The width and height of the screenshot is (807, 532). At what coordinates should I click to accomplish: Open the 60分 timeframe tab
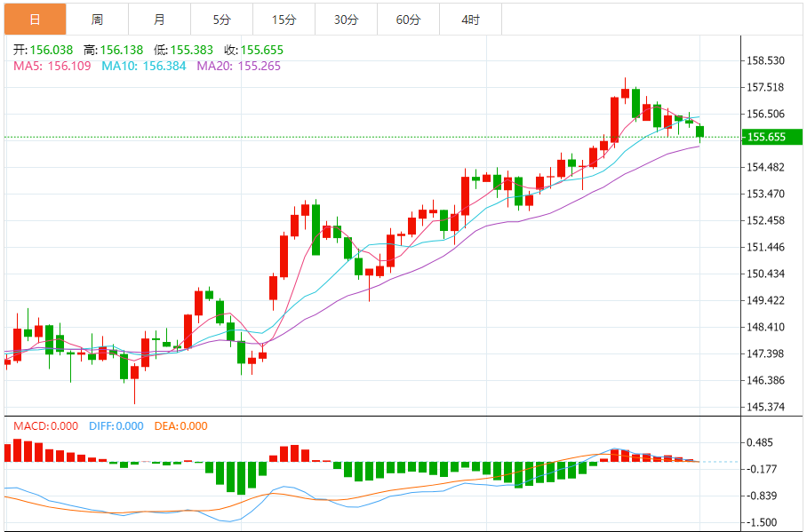coord(408,19)
